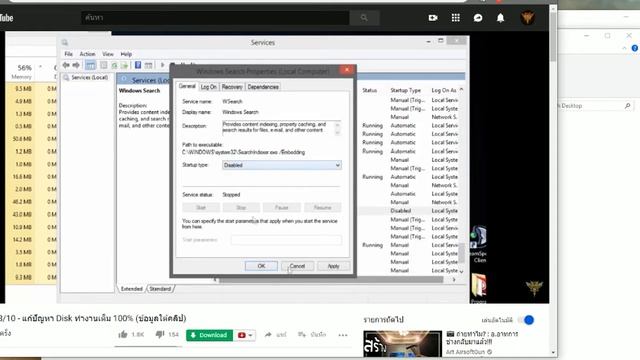640x360 pixels.
Task: Switch to the Log On tab
Action: [209, 87]
